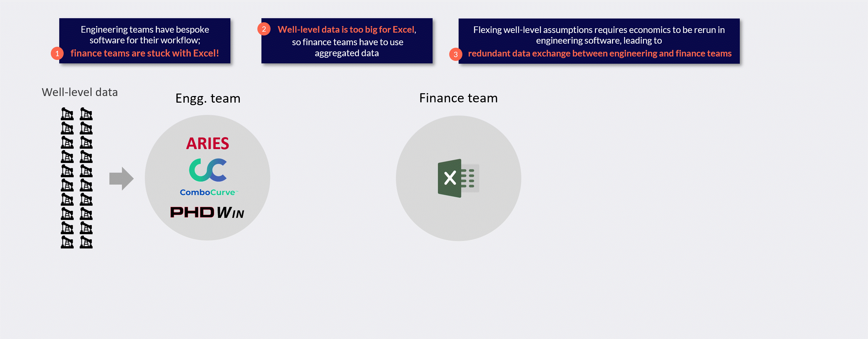Image resolution: width=868 pixels, height=339 pixels.
Task: Click the "Finance team" heading
Action: pos(458,98)
